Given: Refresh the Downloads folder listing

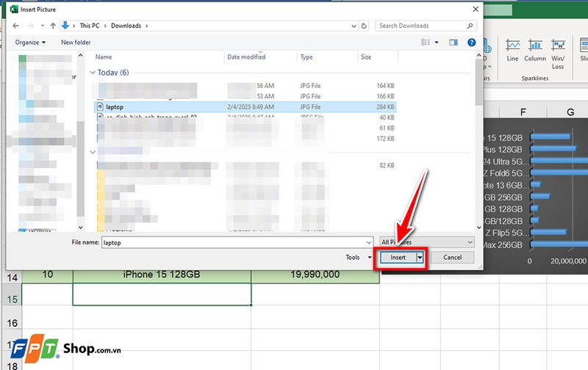Looking at the screenshot, I should 365,26.
